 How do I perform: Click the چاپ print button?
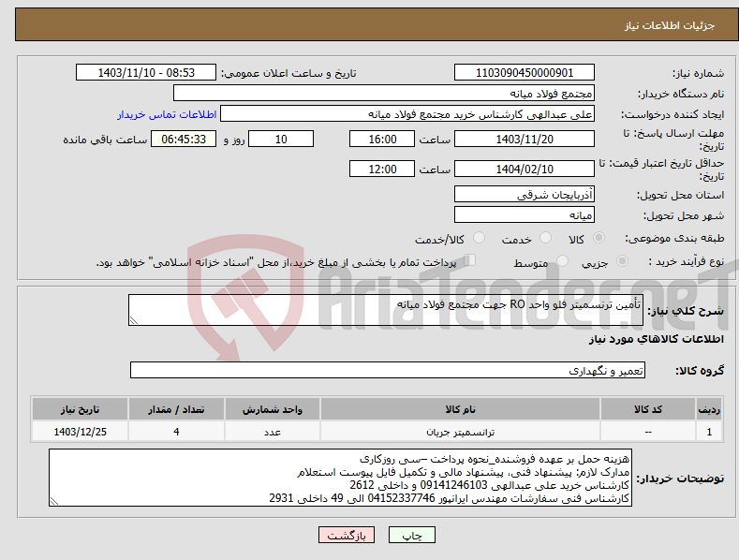tap(412, 535)
